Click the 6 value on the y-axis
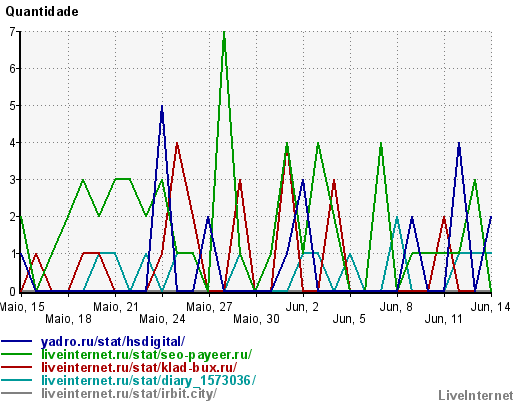This screenshot has height=405, width=520. pos(12,69)
